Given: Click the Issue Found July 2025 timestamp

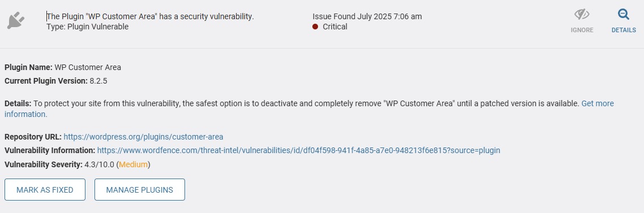Looking at the screenshot, I should 367,16.
